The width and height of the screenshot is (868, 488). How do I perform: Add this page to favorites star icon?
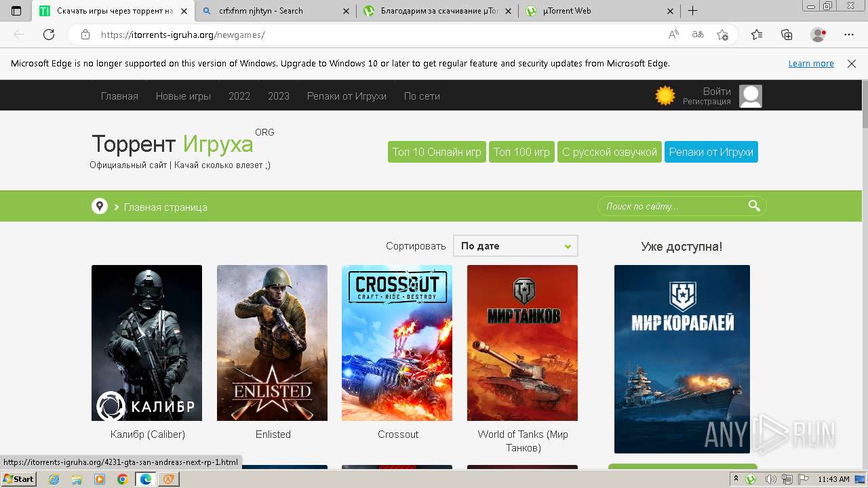click(722, 35)
